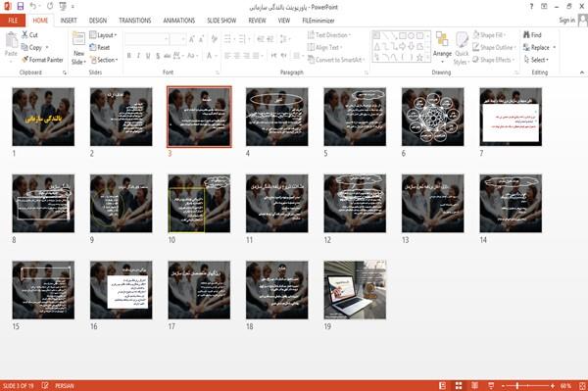Open the Arrange menu button

click(442, 48)
